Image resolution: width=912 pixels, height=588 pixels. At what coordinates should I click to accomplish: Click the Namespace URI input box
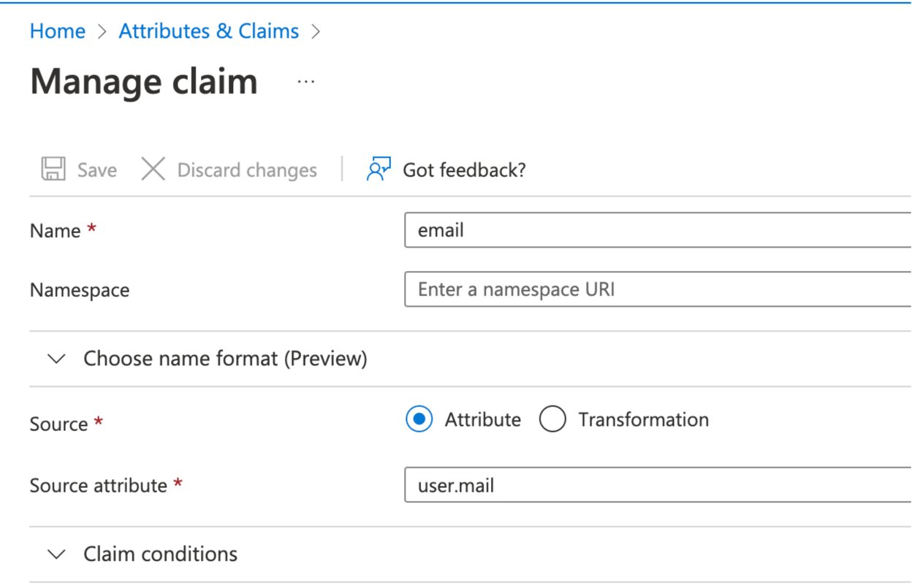pos(650,289)
